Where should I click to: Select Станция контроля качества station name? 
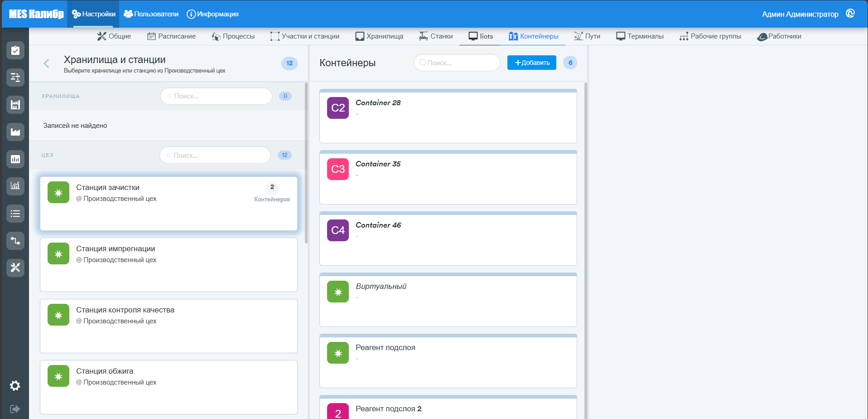[125, 310]
